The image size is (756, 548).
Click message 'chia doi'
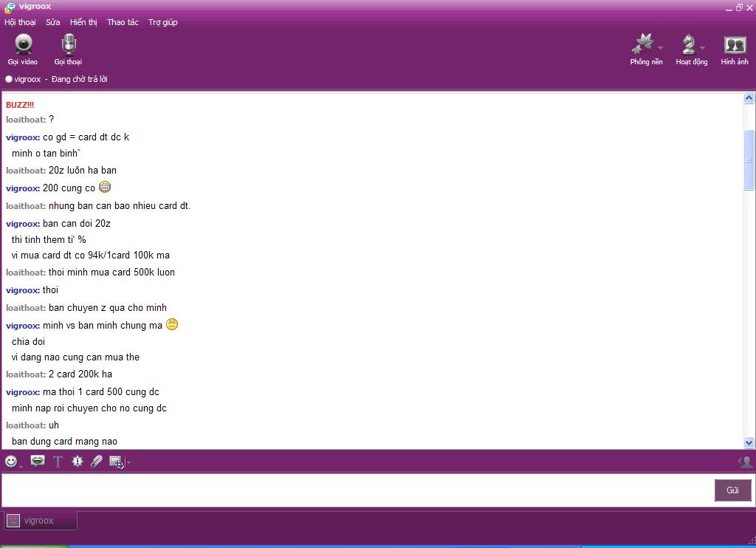click(x=28, y=341)
